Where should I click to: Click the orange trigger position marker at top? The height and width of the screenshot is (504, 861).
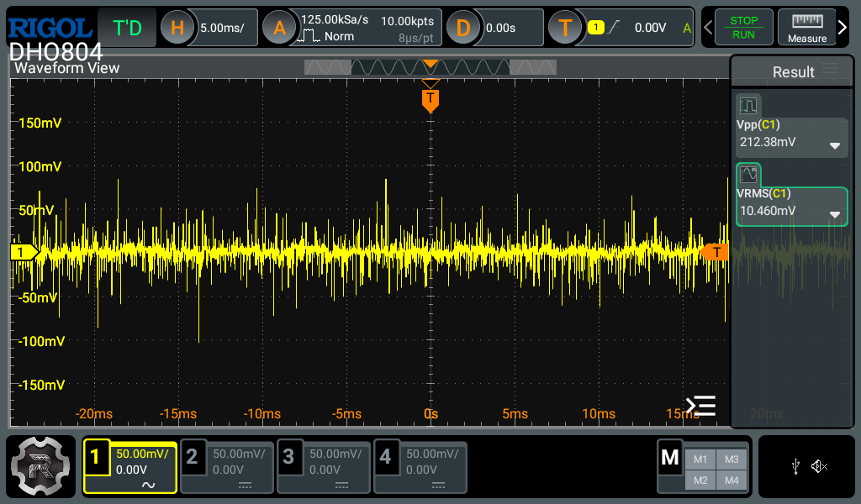[430, 99]
